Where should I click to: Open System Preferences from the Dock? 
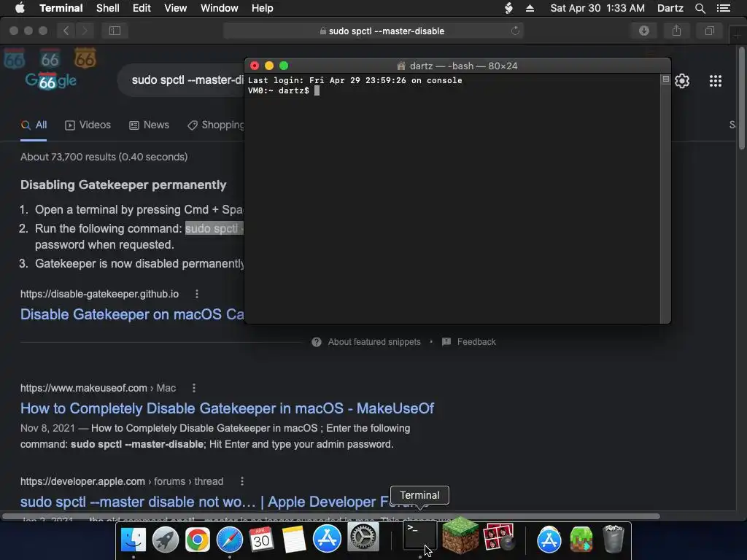pyautogui.click(x=363, y=537)
